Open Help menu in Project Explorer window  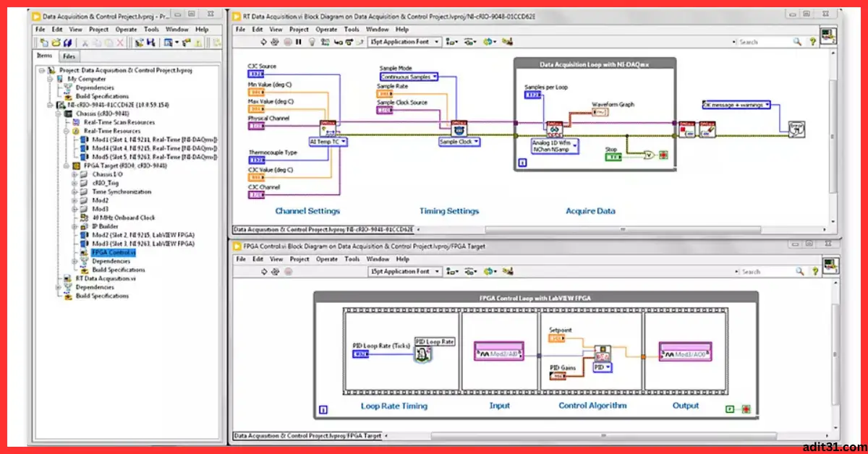pyautogui.click(x=202, y=30)
